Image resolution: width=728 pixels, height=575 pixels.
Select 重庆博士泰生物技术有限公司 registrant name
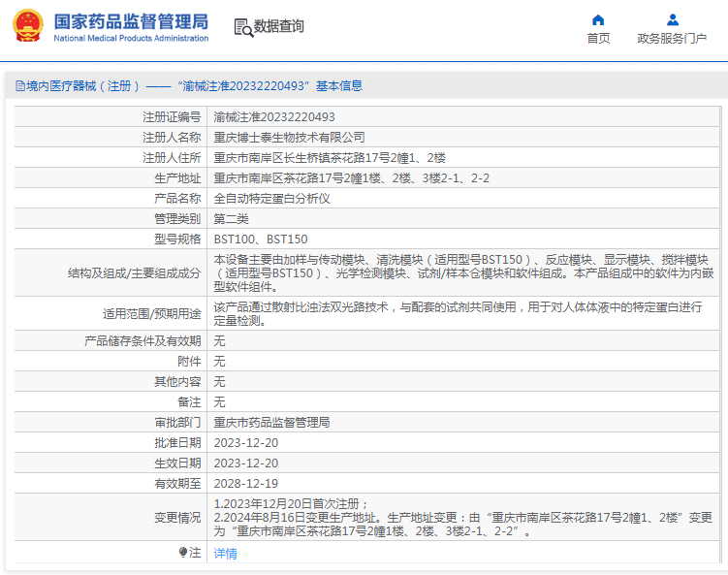point(289,138)
